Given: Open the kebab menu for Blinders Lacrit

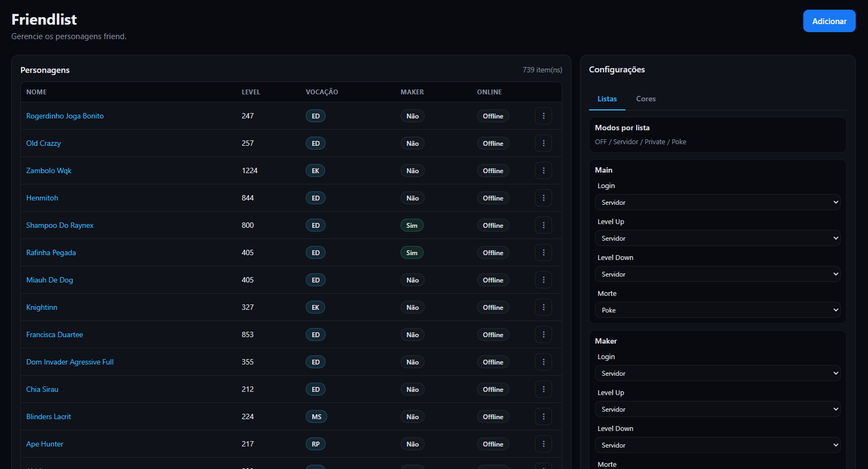Looking at the screenshot, I should pos(544,416).
